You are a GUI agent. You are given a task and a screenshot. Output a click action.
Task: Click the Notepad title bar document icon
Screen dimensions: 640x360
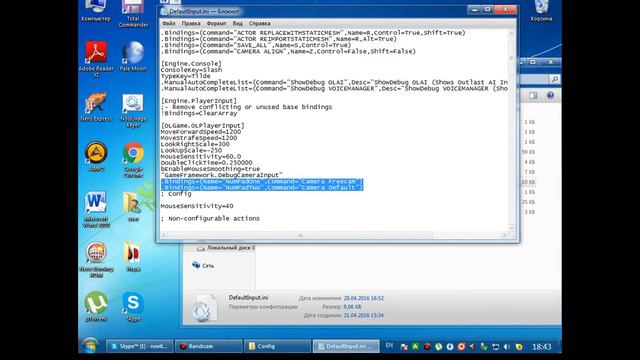[164, 11]
